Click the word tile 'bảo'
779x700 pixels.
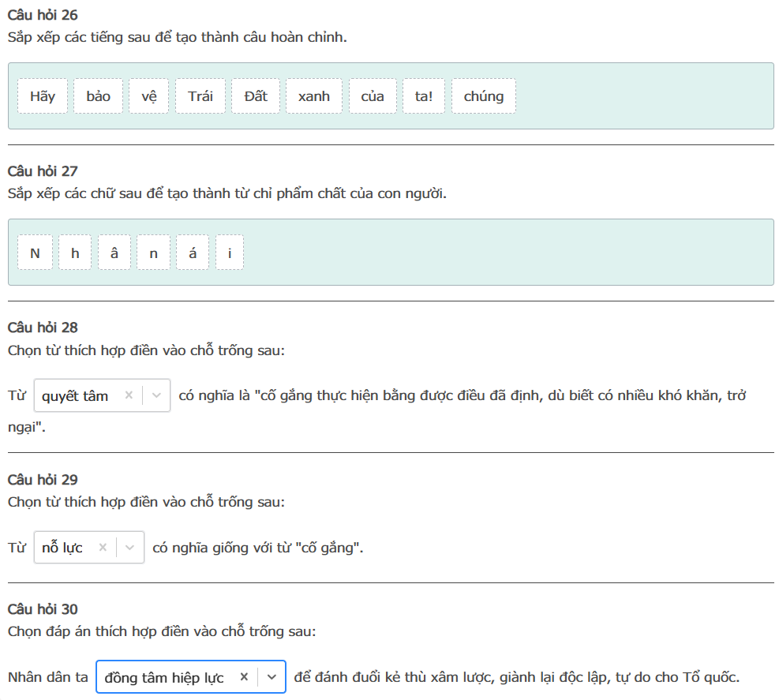(x=99, y=96)
